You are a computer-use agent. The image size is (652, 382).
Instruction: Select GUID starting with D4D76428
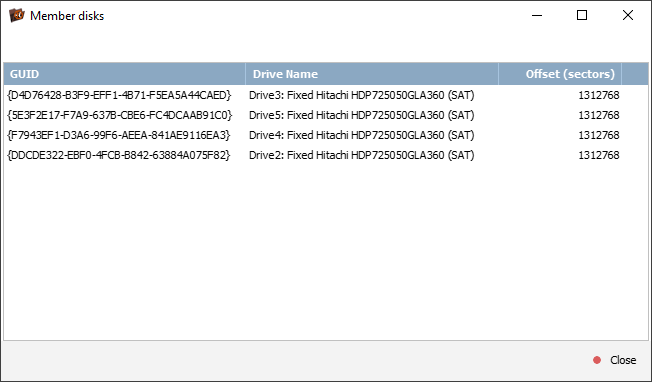[x=119, y=95]
